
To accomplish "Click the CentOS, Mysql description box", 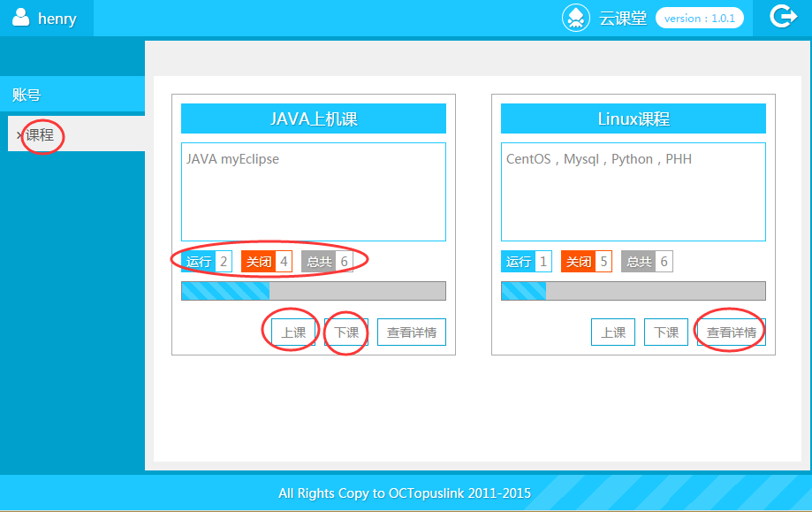I will (634, 191).
